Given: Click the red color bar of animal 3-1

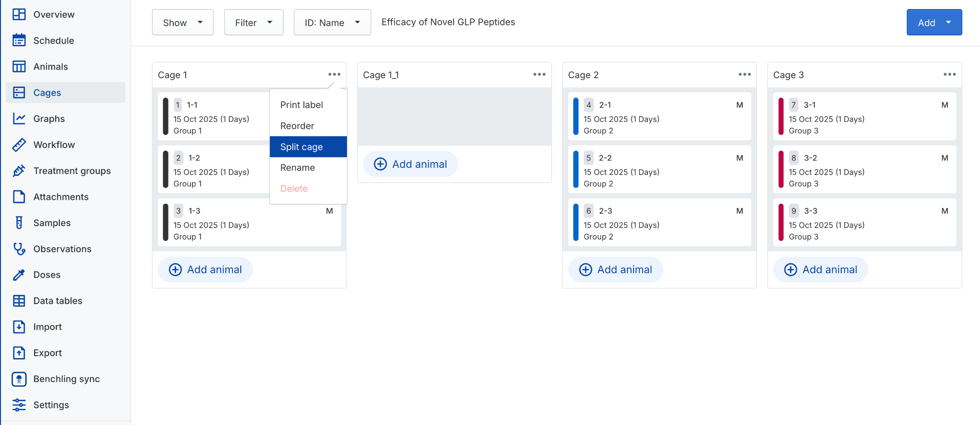Looking at the screenshot, I should (x=781, y=117).
